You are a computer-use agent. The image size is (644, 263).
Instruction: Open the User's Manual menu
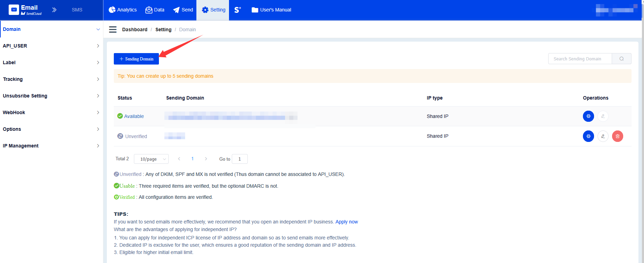click(x=271, y=10)
